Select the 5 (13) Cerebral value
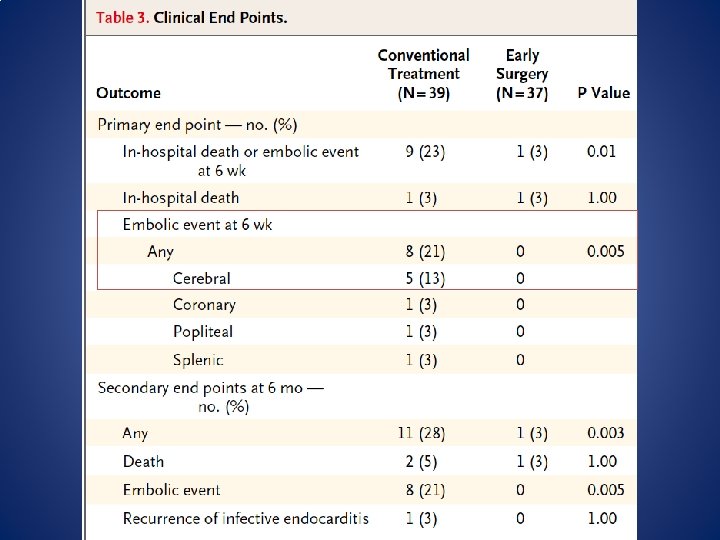This screenshot has height=540, width=720. [425, 278]
